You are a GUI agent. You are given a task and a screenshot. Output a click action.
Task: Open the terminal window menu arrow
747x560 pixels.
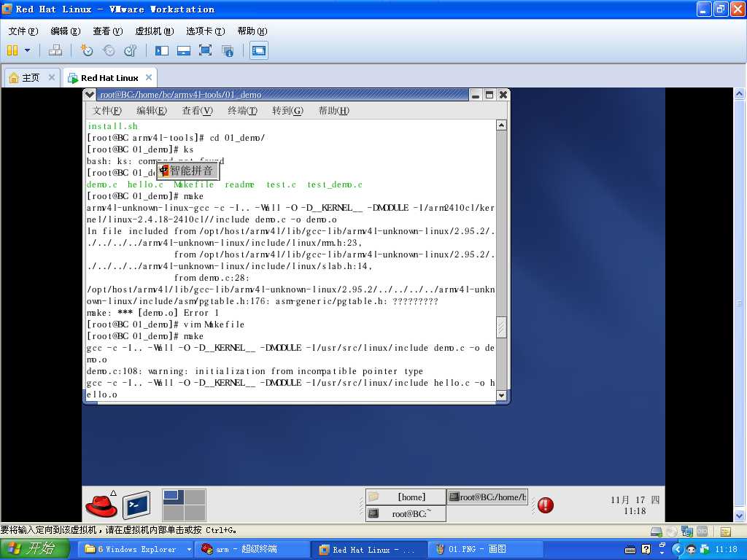point(89,94)
